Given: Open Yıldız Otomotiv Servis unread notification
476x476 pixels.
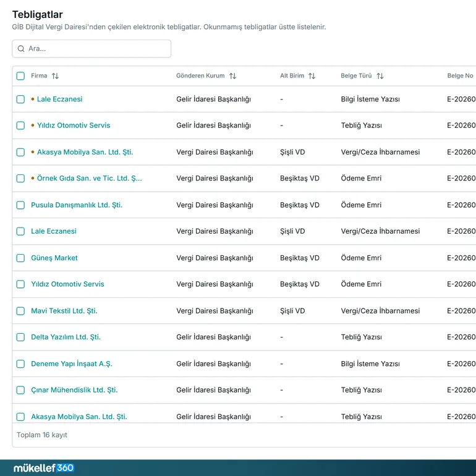Looking at the screenshot, I should click(74, 125).
